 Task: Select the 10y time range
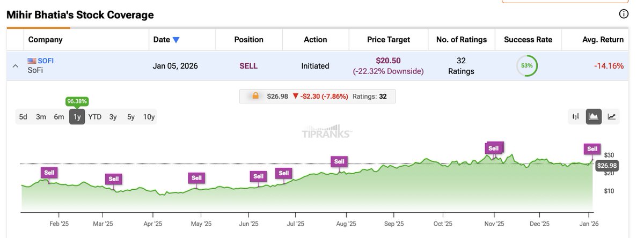tap(149, 117)
